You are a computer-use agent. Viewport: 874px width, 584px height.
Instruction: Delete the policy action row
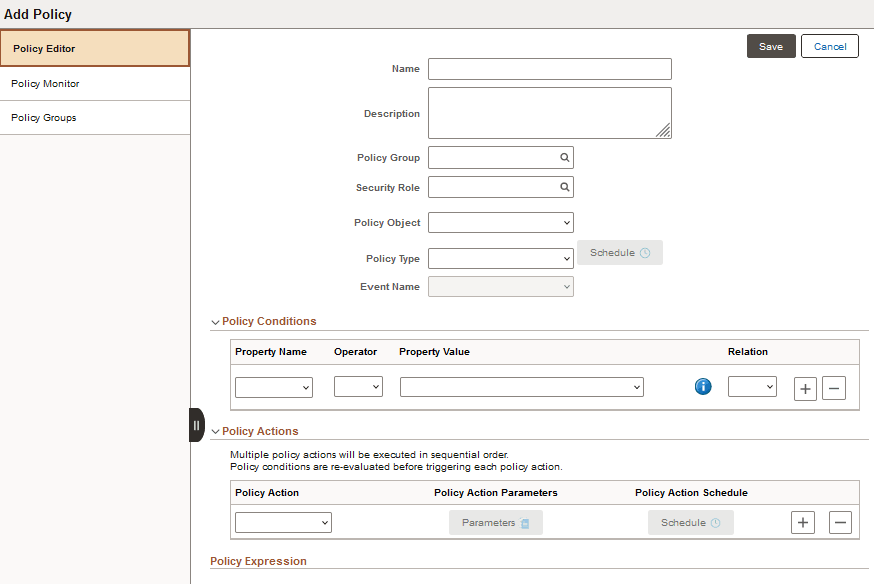[840, 522]
